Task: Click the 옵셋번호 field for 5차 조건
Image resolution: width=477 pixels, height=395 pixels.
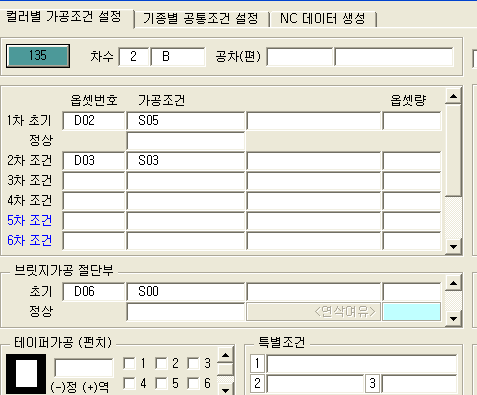Action: [x=94, y=221]
